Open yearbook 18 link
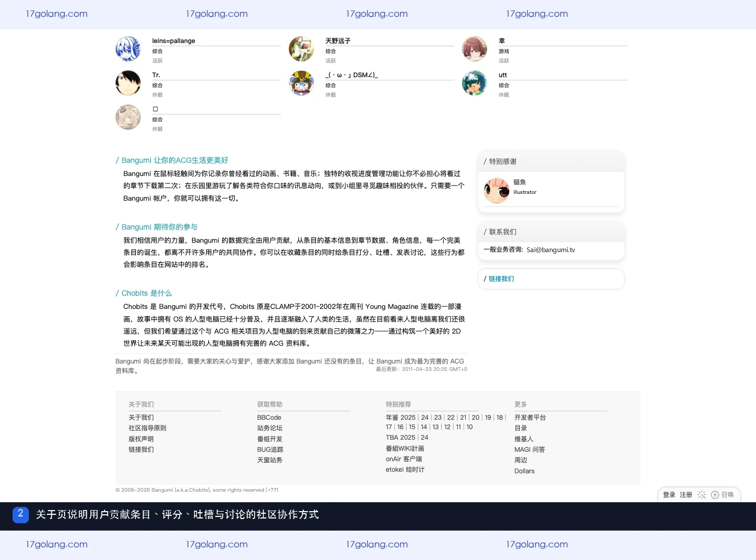The height and width of the screenshot is (560, 756). click(500, 418)
